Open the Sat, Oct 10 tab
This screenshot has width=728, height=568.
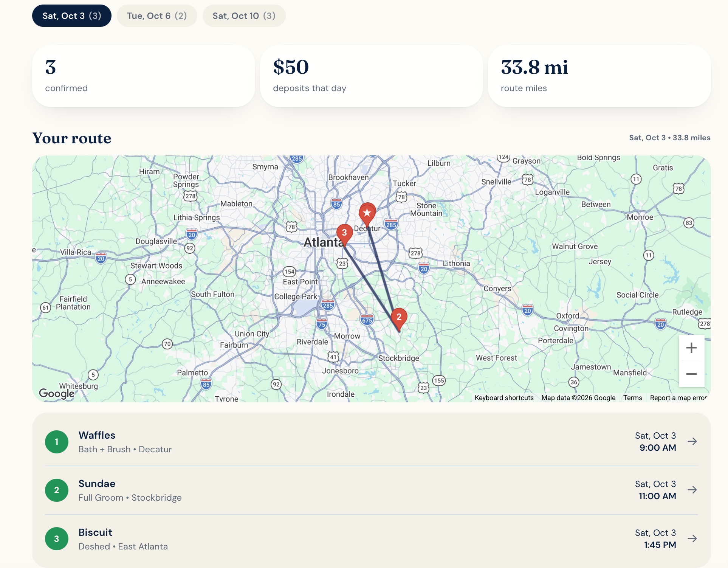pyautogui.click(x=244, y=16)
